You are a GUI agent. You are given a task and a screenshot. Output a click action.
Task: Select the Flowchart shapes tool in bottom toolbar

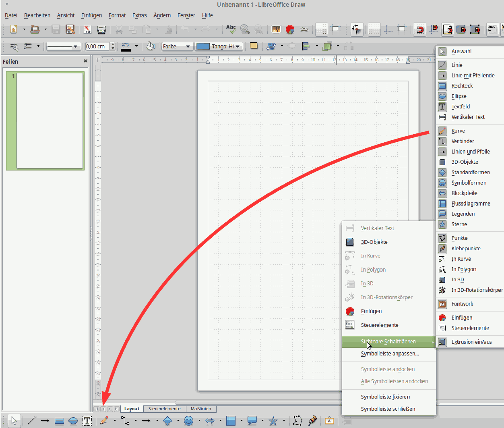pos(231,421)
